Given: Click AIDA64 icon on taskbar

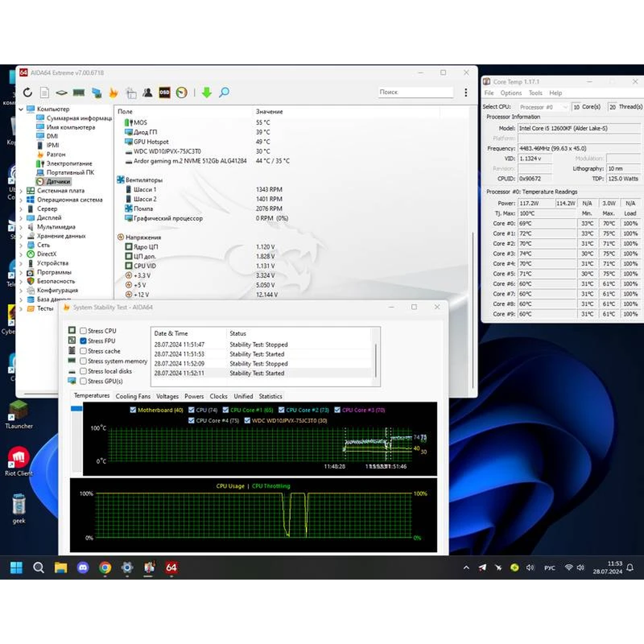Looking at the screenshot, I should (x=171, y=567).
